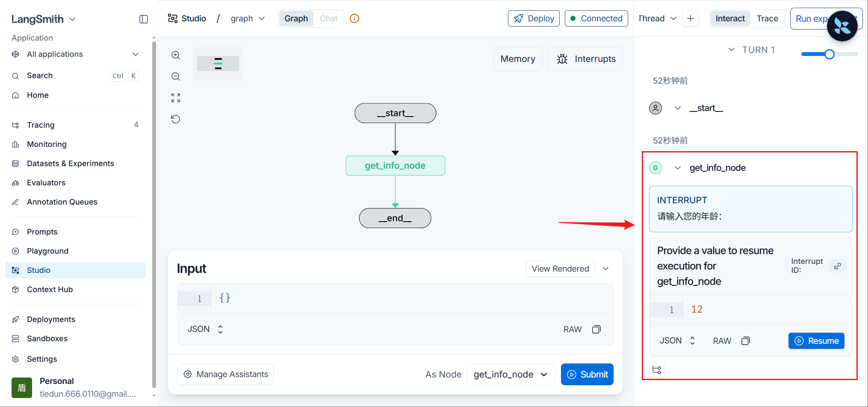The width and height of the screenshot is (868, 407).
Task: Click View Rendered button
Action: (x=560, y=269)
